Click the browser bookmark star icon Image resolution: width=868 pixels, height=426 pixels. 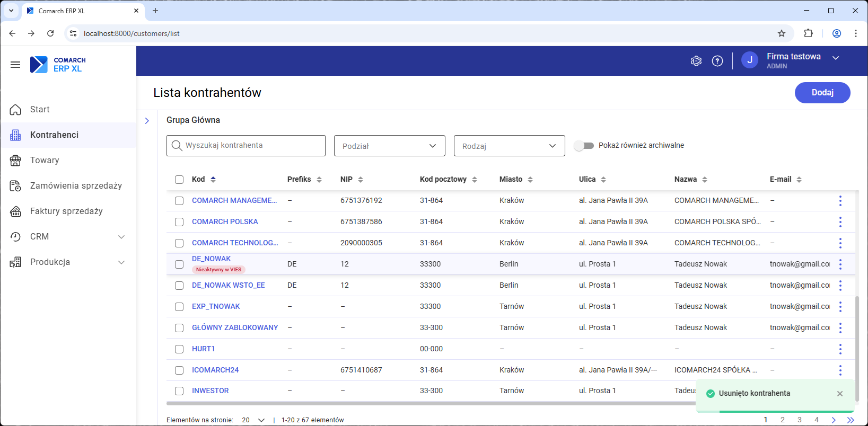782,33
